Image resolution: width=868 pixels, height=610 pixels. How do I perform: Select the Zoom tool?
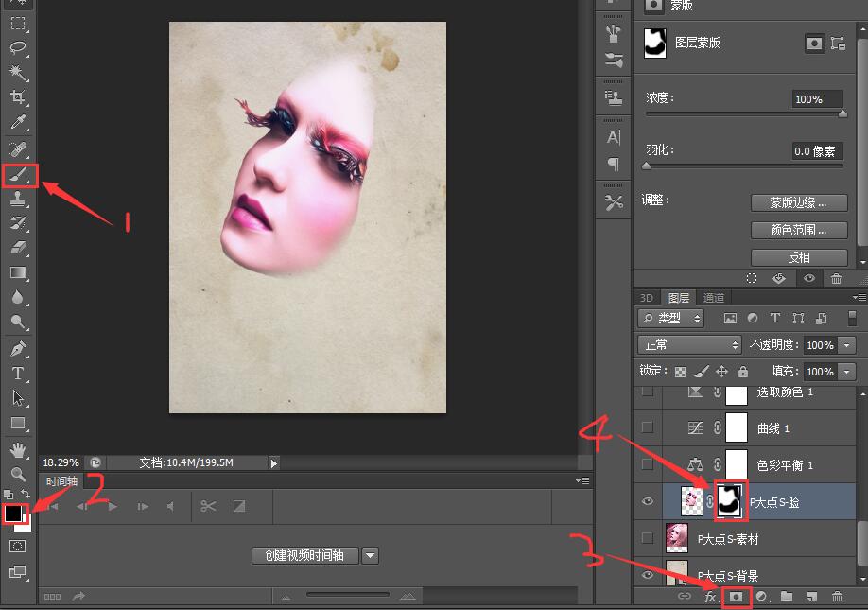(x=18, y=474)
